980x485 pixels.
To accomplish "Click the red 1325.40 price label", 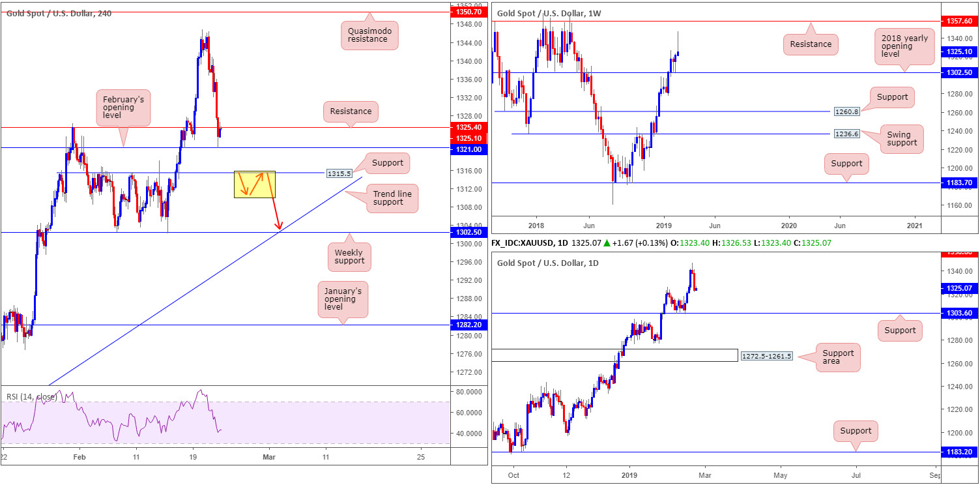I will tap(469, 128).
